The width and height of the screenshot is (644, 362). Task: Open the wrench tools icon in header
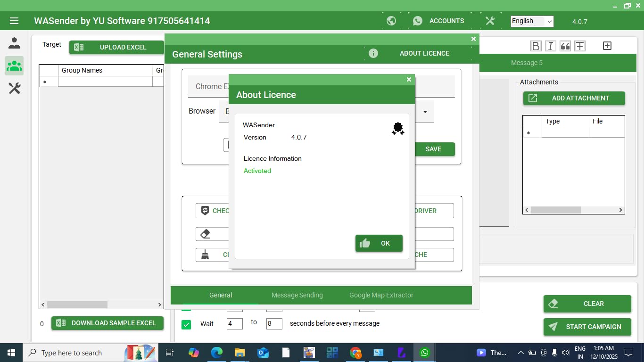point(490,21)
